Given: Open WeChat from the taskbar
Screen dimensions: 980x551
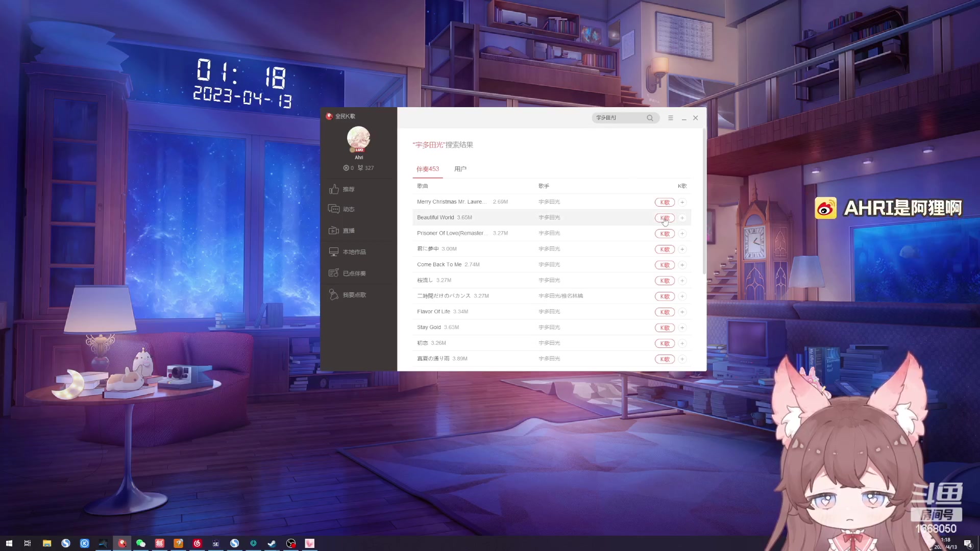Looking at the screenshot, I should click(141, 543).
